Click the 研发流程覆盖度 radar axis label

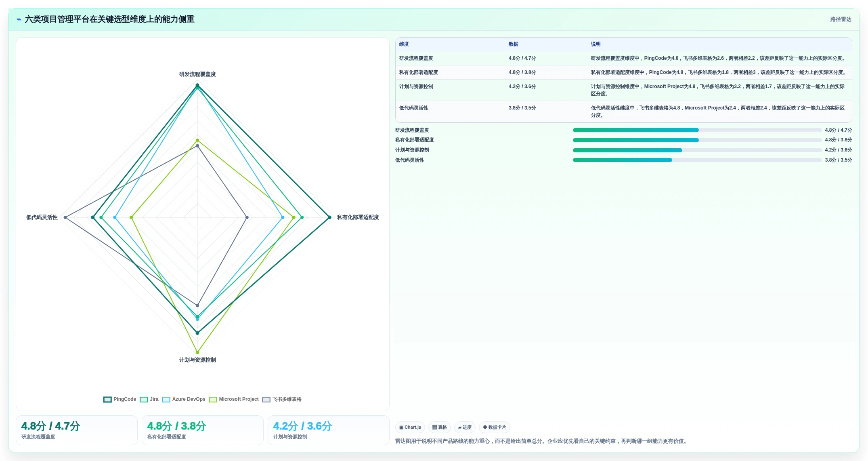[x=197, y=74]
